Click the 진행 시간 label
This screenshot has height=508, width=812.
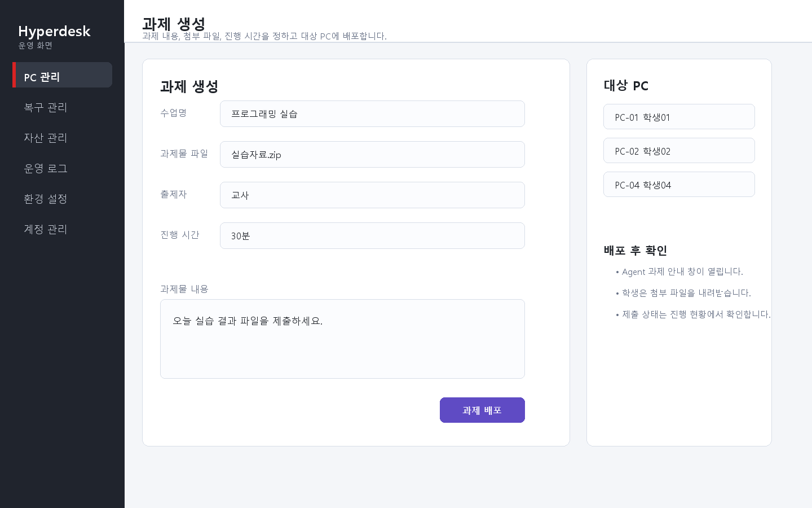[x=180, y=235]
